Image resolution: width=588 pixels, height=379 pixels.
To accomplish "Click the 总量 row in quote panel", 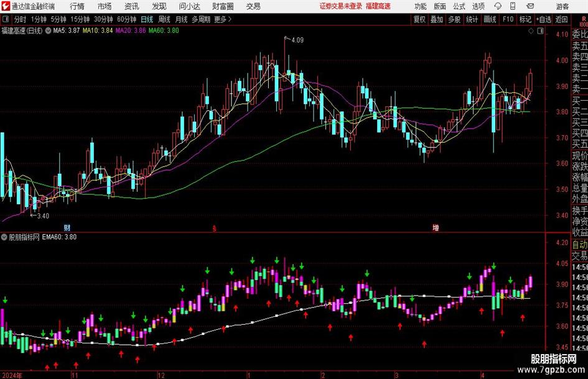I will point(580,188).
